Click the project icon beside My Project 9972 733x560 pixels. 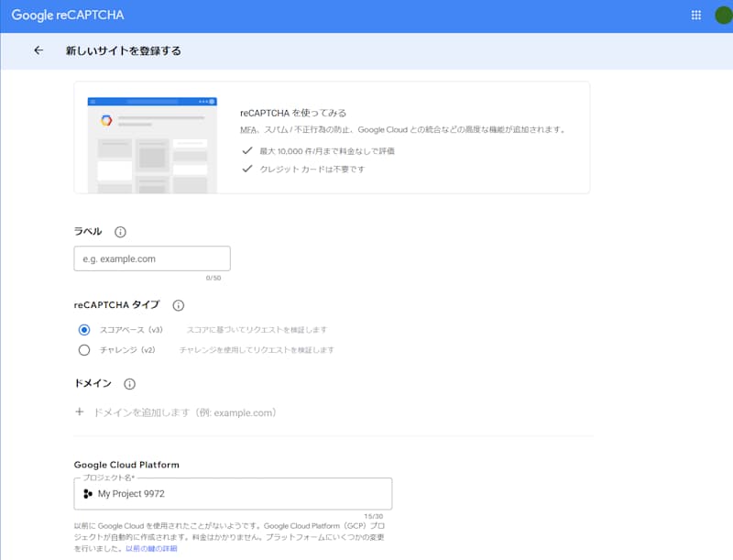(87, 494)
